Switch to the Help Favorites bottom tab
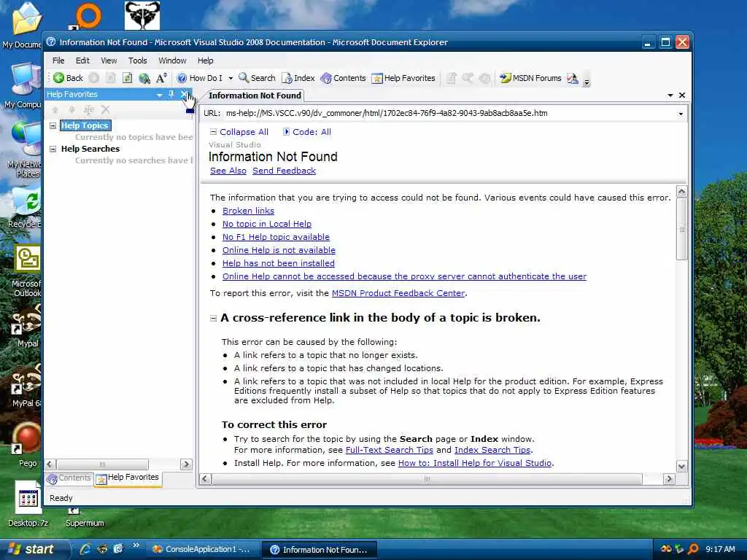The width and height of the screenshot is (747, 560). (x=128, y=478)
